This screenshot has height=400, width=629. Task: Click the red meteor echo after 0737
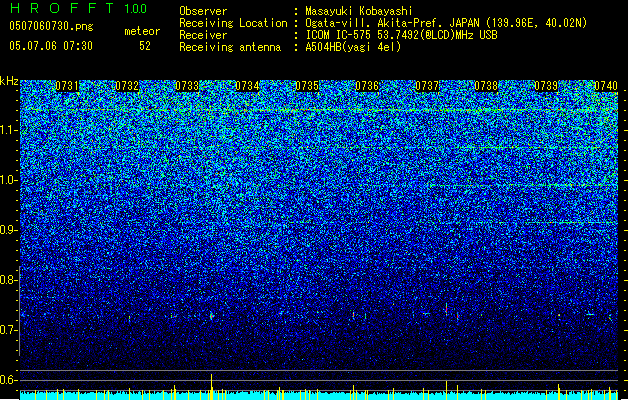click(446, 309)
